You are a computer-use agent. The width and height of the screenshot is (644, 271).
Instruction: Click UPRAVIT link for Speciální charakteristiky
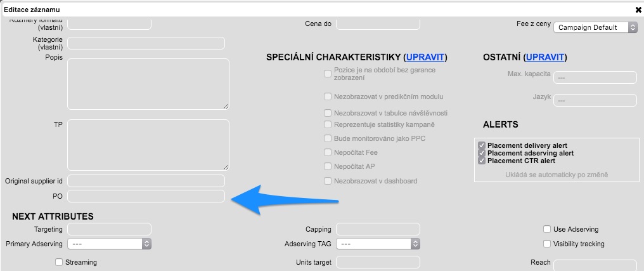pos(426,58)
